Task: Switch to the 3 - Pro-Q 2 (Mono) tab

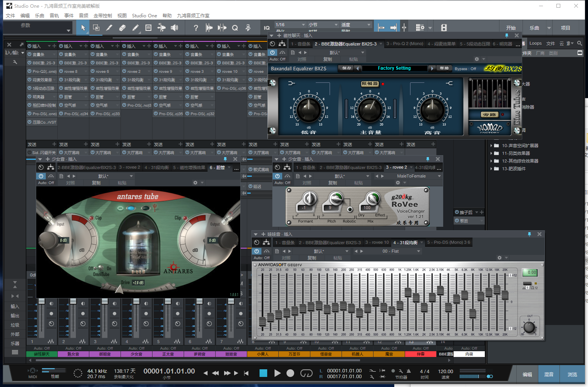Action: coord(404,44)
